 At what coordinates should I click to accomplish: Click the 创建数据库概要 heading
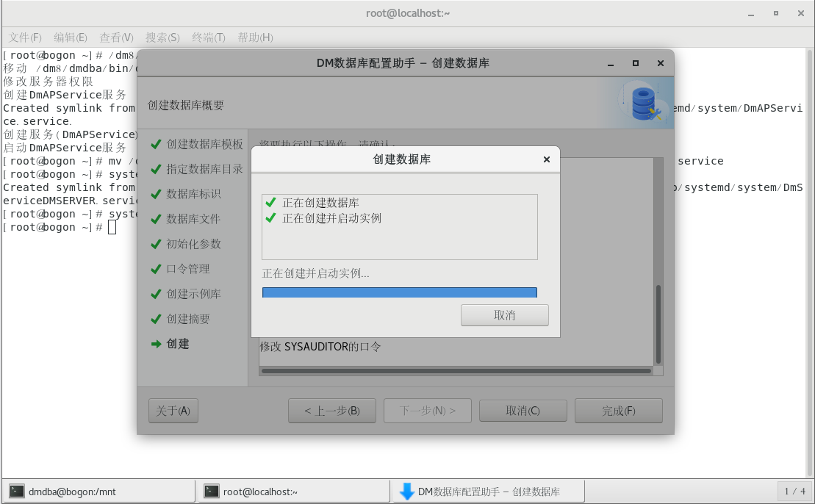[x=185, y=105]
